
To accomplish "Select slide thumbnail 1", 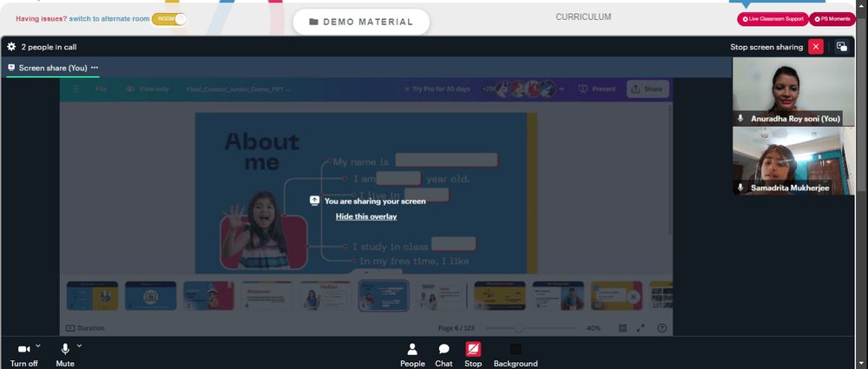I will point(93,296).
